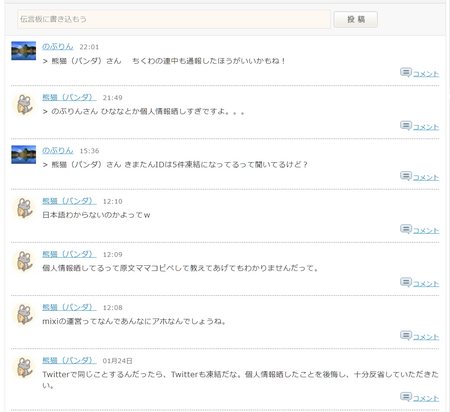The width and height of the screenshot is (450, 412).
Task: Click the 12:08 timestamp text
Action: [112, 308]
